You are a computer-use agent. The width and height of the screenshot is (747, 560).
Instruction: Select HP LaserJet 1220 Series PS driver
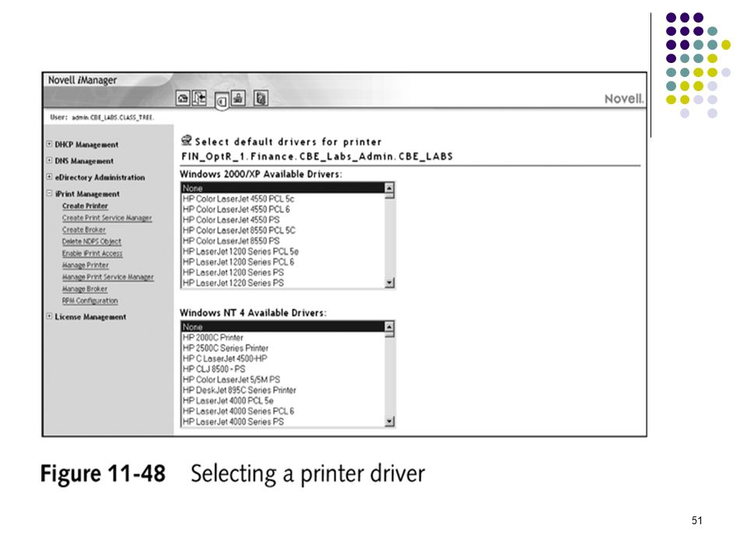[x=283, y=283]
